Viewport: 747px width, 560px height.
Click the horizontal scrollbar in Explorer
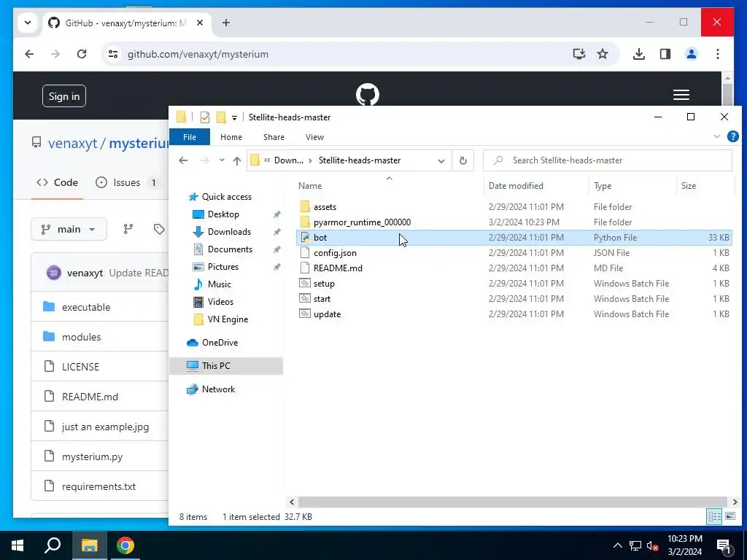(512, 502)
